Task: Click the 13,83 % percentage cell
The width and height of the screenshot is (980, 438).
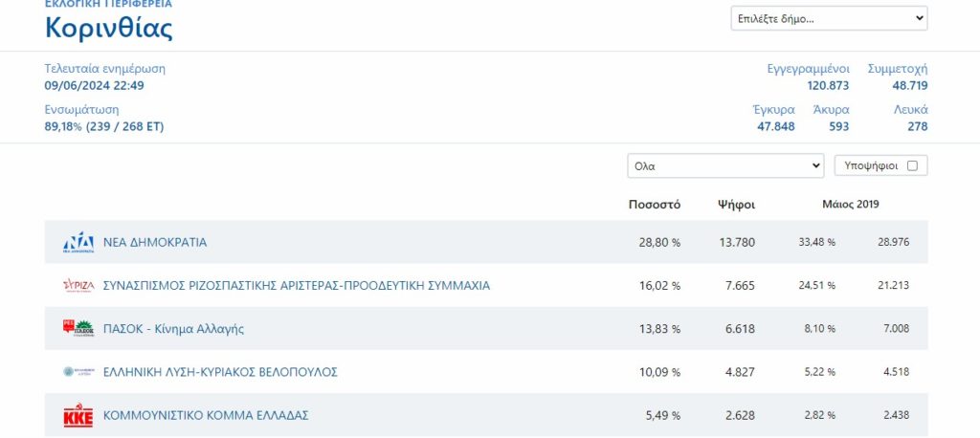Action: point(659,329)
